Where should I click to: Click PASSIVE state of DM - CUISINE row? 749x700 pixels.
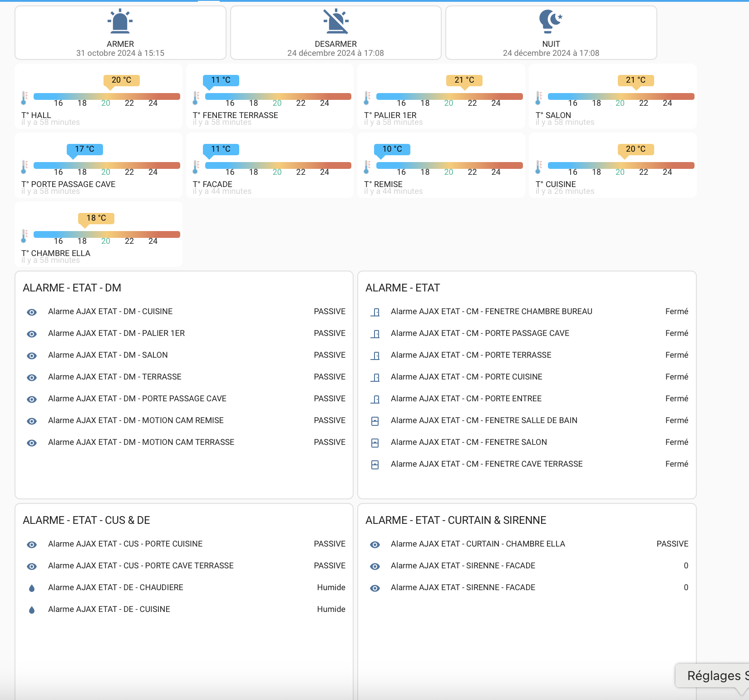click(x=330, y=311)
